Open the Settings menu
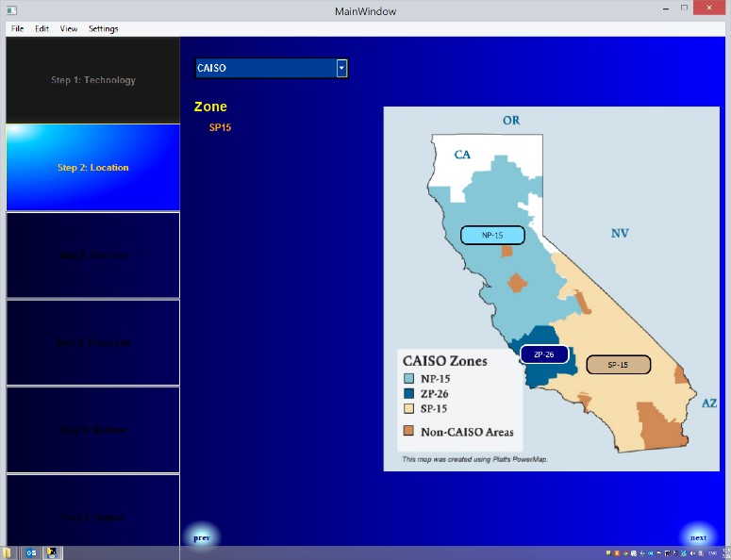The image size is (731, 560). pyautogui.click(x=104, y=28)
